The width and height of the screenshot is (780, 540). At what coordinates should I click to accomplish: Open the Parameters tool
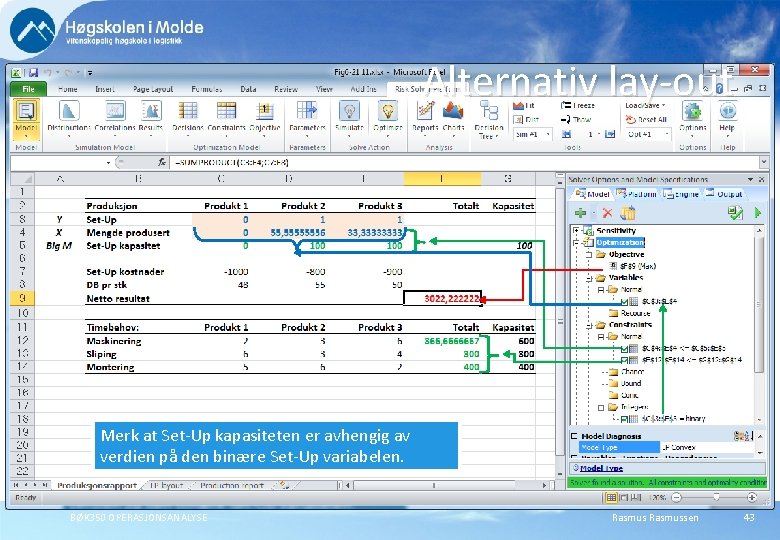(307, 117)
